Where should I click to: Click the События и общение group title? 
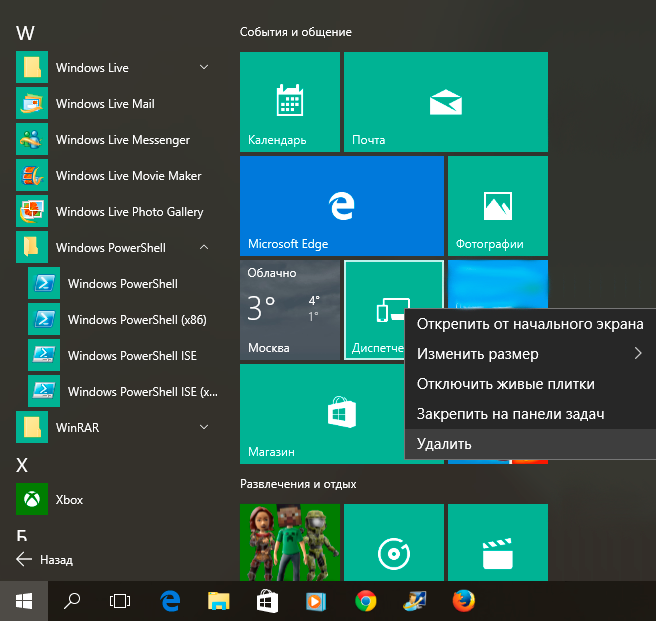[x=295, y=32]
